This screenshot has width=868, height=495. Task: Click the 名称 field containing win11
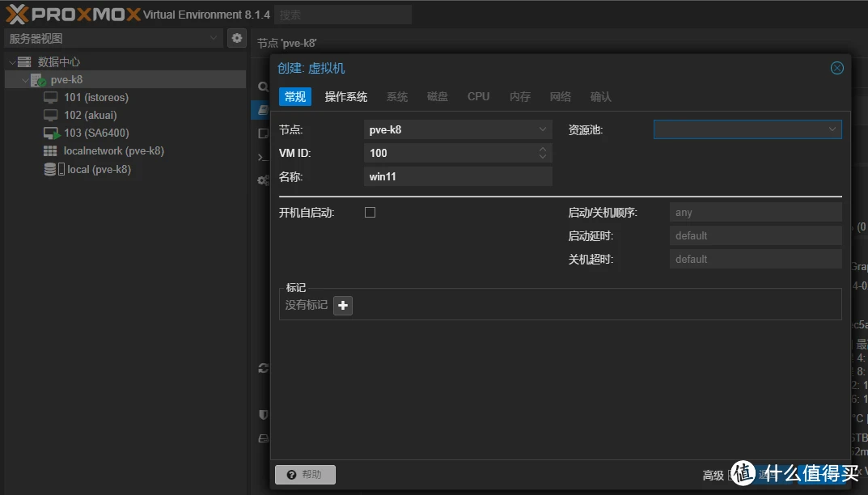(x=457, y=176)
